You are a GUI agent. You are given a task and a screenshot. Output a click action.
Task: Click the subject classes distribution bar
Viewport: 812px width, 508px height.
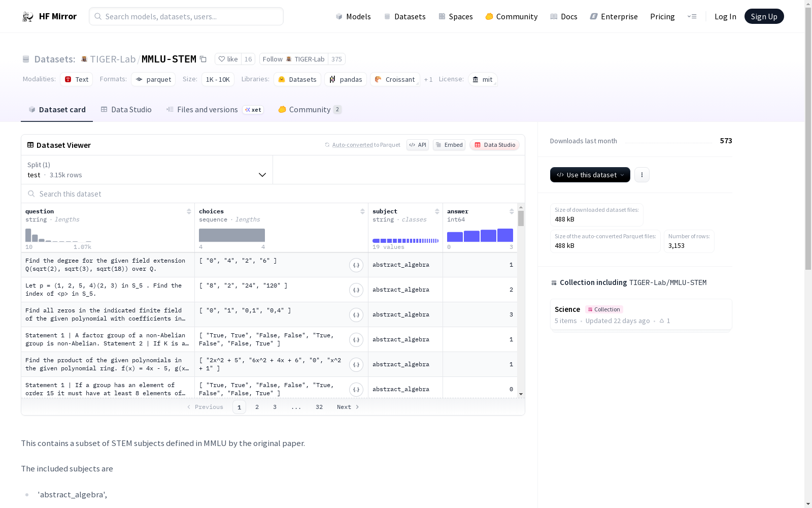405,241
